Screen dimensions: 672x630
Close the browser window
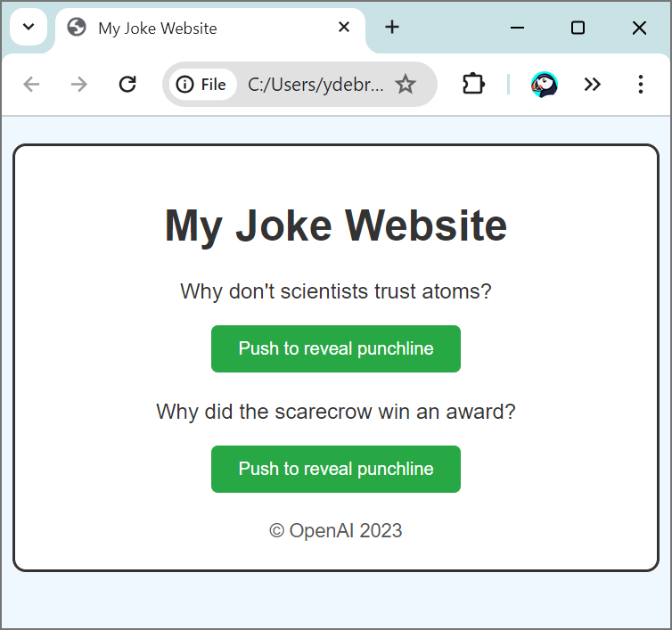[x=639, y=28]
